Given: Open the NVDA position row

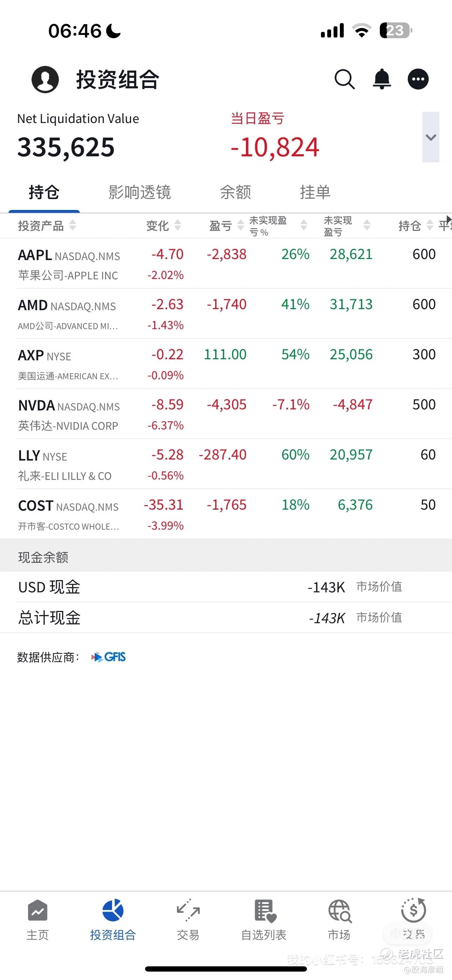Looking at the screenshot, I should [x=226, y=414].
